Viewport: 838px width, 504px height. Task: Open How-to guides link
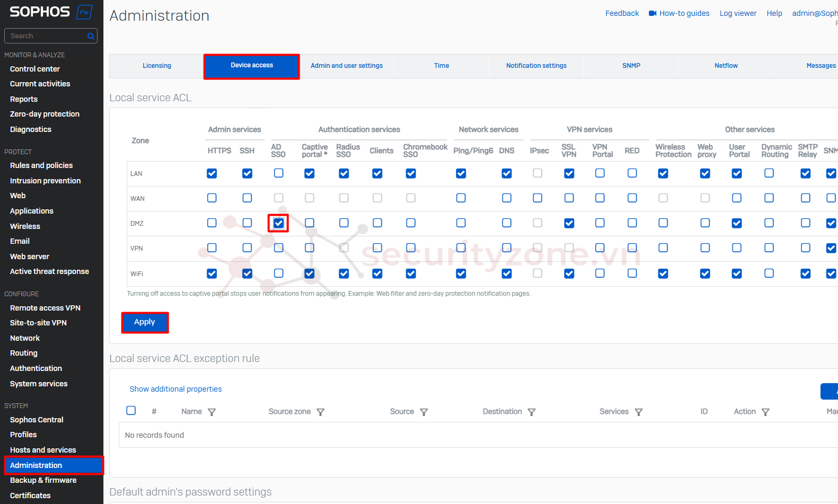[684, 13]
